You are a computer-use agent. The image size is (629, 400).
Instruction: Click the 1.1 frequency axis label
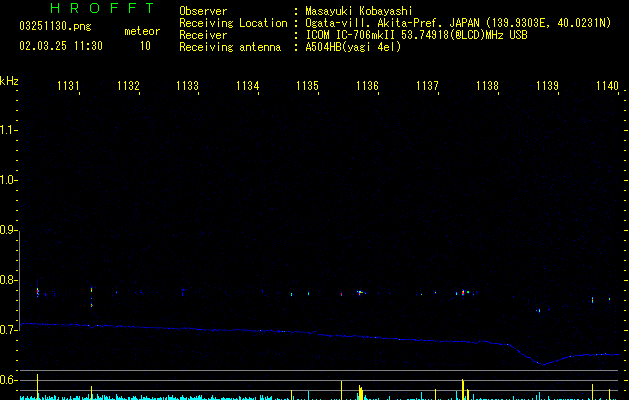9,130
